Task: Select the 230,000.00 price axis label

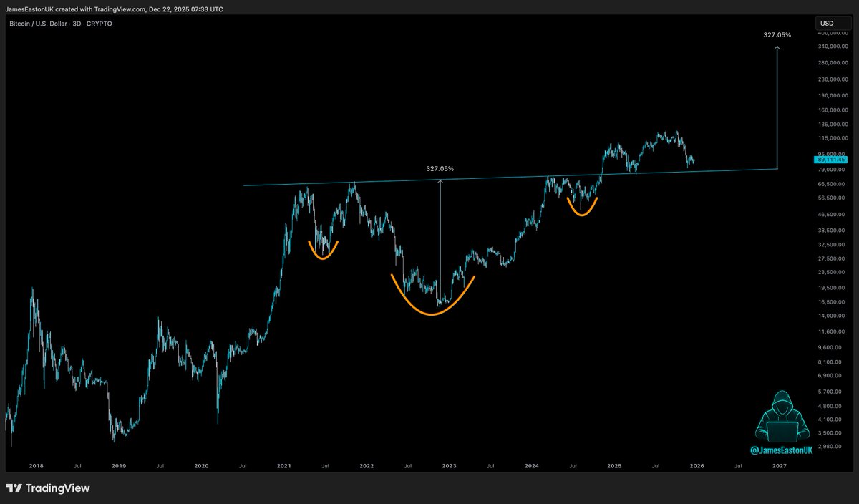Action: coord(834,79)
